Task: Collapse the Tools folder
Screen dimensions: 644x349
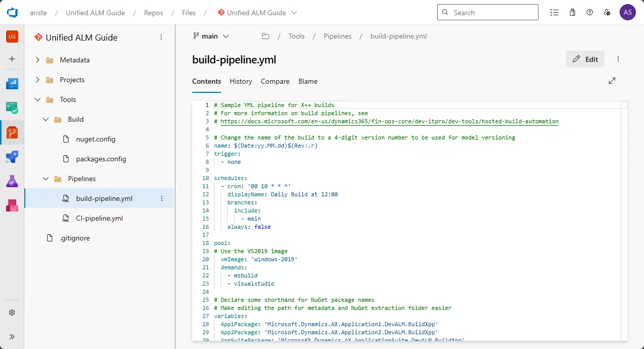Action: 38,99
